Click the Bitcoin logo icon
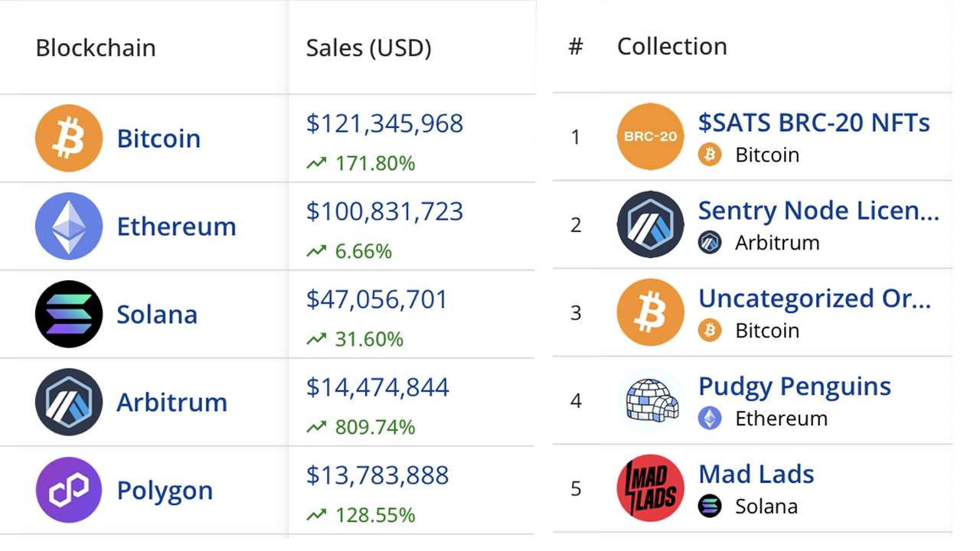 [68, 138]
